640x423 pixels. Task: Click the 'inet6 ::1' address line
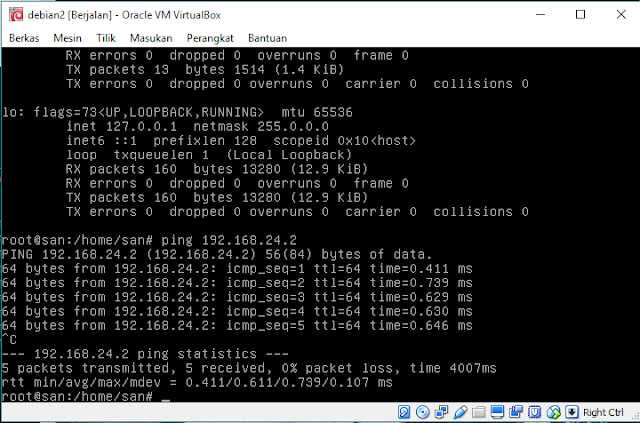[x=240, y=141]
